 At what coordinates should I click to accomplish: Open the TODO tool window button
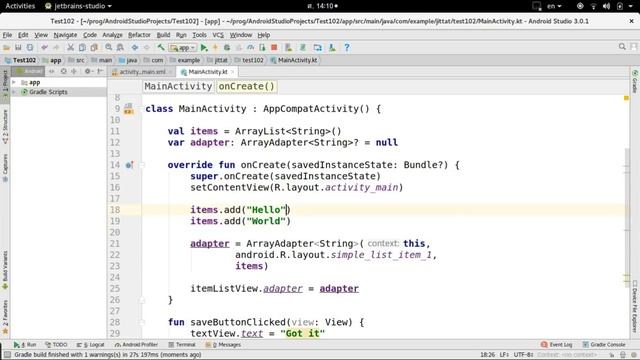click(56, 345)
